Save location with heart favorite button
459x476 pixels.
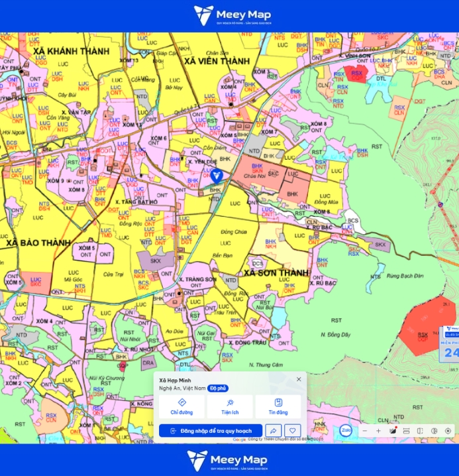[293, 431]
